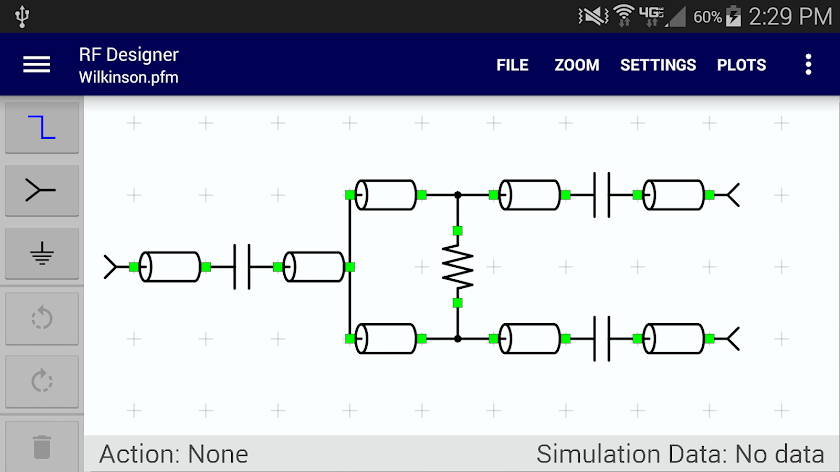Tap the trash delete button

tap(42, 447)
